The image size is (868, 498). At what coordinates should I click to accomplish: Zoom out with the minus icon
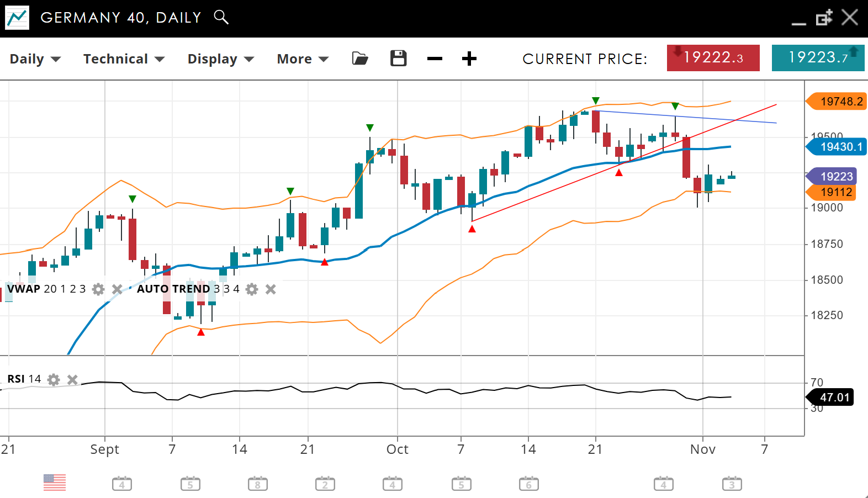point(435,59)
